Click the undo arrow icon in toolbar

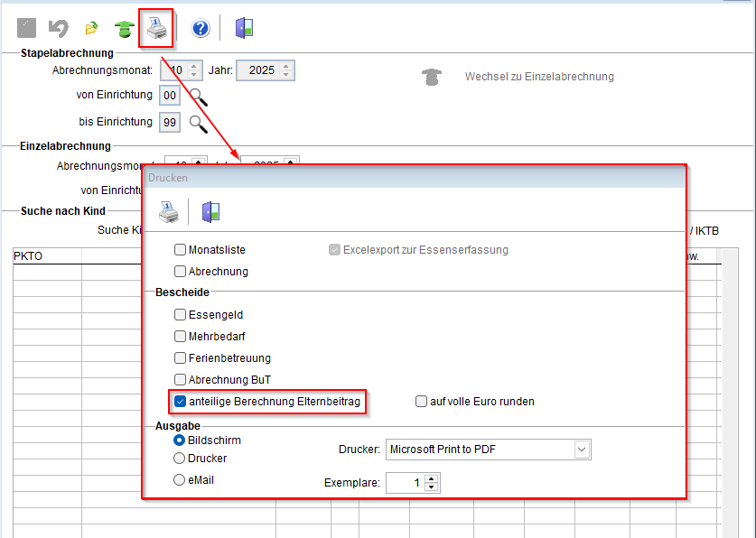(58, 28)
